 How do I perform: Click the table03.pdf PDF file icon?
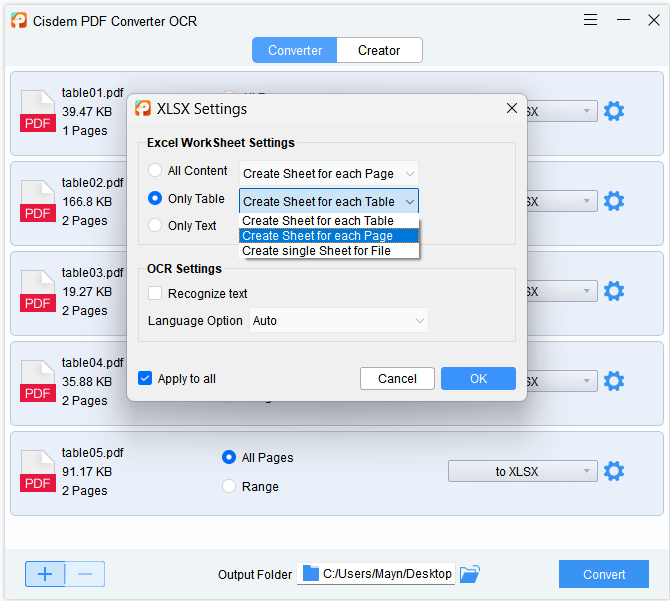38,291
